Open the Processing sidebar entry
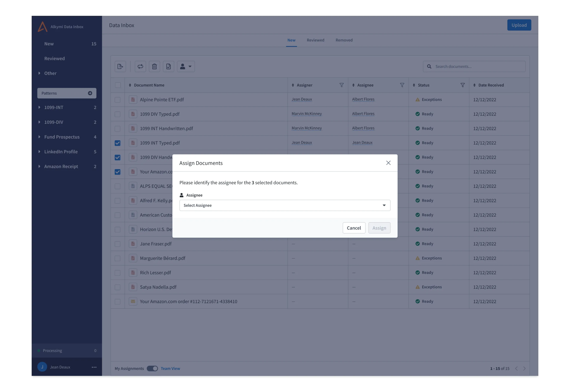Image resolution: width=570 pixels, height=392 pixels. pyautogui.click(x=67, y=350)
